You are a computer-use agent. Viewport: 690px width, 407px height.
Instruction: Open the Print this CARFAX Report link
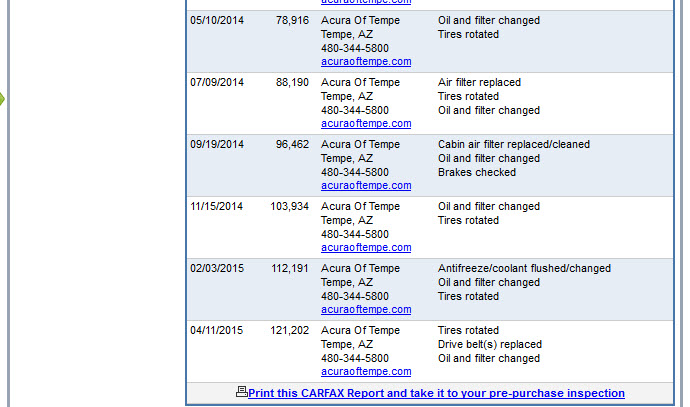[436, 394]
